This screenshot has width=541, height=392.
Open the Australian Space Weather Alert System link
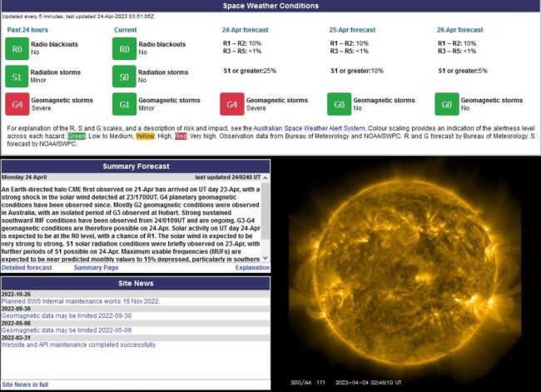point(309,128)
